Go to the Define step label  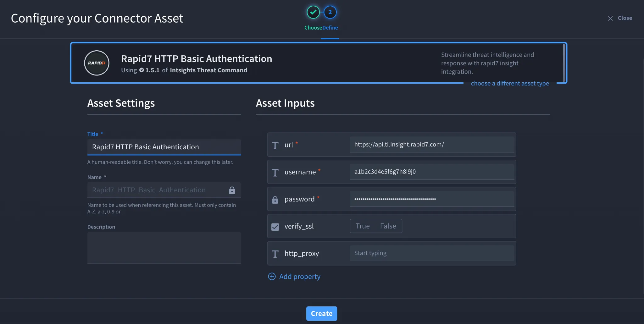330,28
